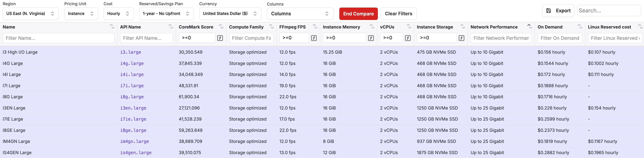Open Instance Storage filter function icon
Viewport: 644px width, 158px height.
[x=462, y=38]
